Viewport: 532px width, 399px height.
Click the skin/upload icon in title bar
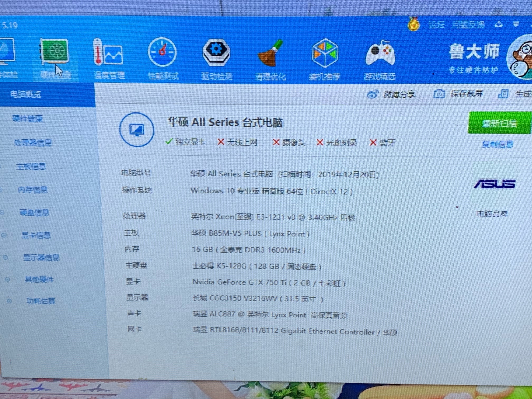(x=498, y=25)
